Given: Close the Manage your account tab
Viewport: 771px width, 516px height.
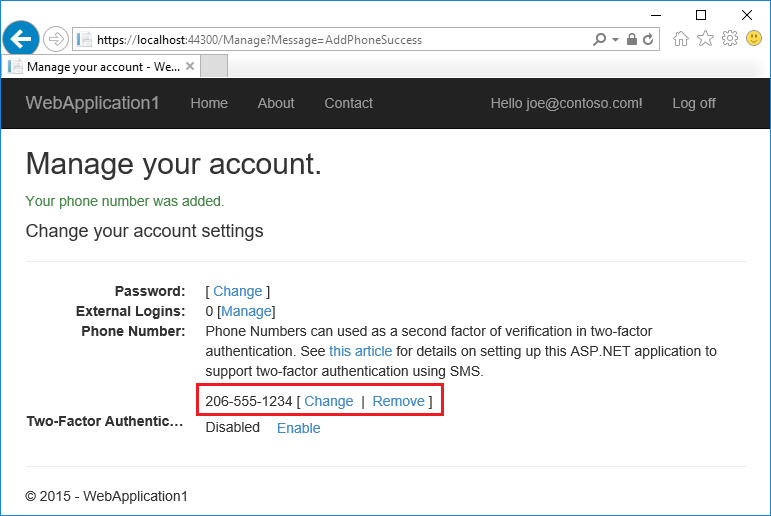Looking at the screenshot, I should (x=190, y=66).
